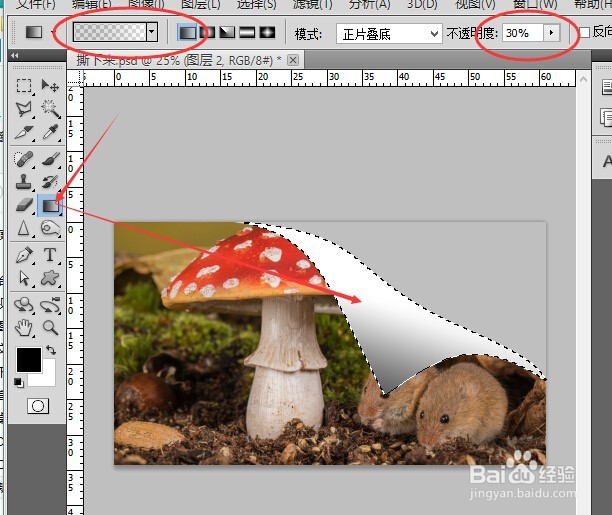Screen dimensions: 612x515
Task: Toggle Quick Mask mode
Action: click(x=38, y=406)
